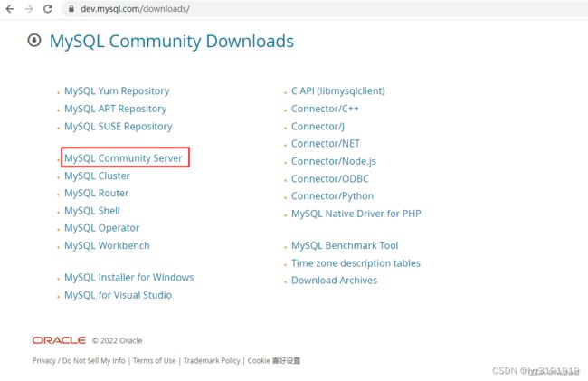Open MySQL Shell link
The height and width of the screenshot is (381, 588).
(x=92, y=211)
